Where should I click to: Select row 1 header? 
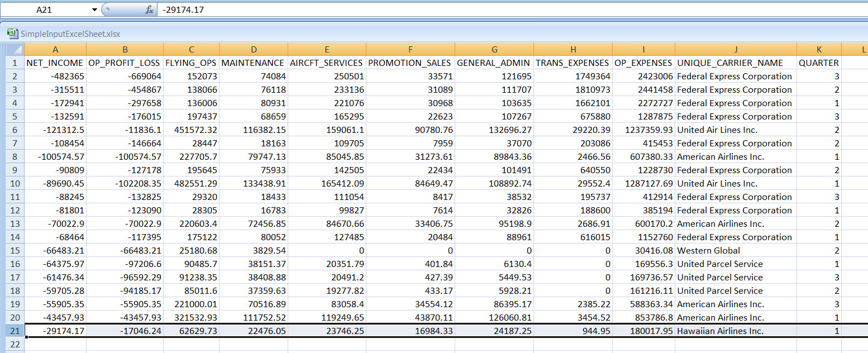coord(15,63)
